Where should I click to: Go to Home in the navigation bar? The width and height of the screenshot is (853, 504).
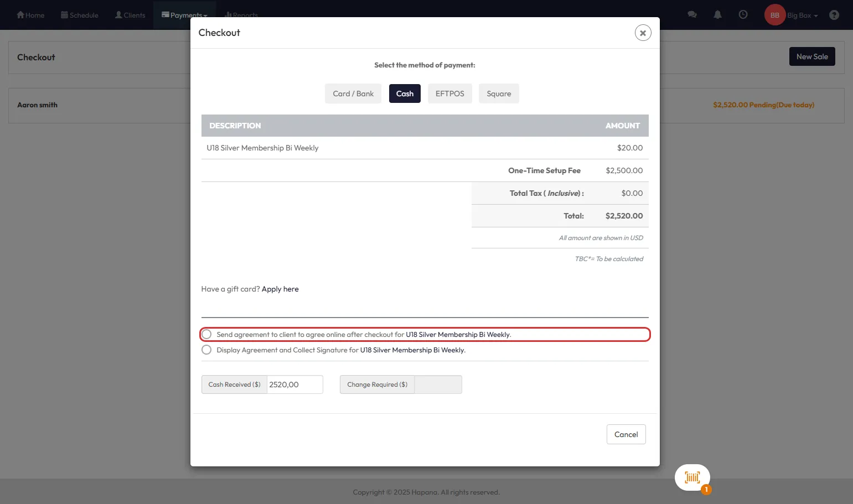30,15
